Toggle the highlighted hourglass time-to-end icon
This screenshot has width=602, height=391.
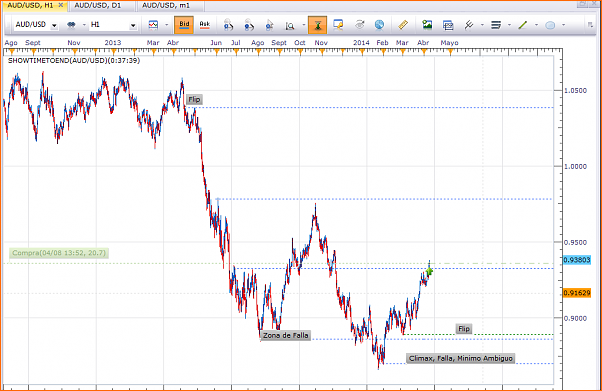(x=318, y=25)
